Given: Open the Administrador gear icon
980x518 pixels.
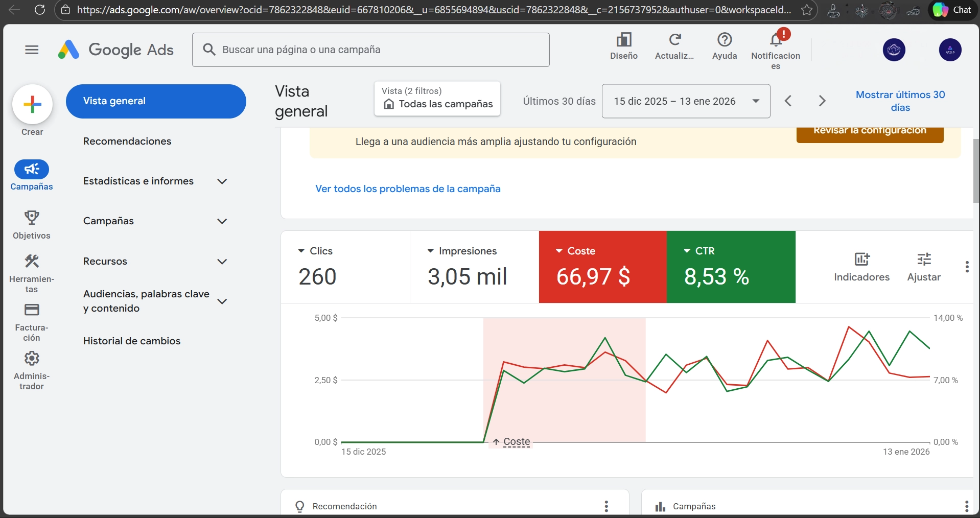Looking at the screenshot, I should coord(32,359).
